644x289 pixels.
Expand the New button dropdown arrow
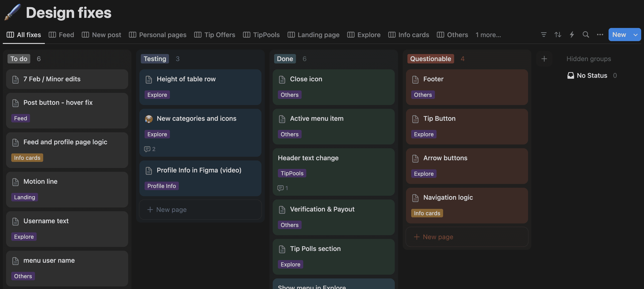coord(635,35)
